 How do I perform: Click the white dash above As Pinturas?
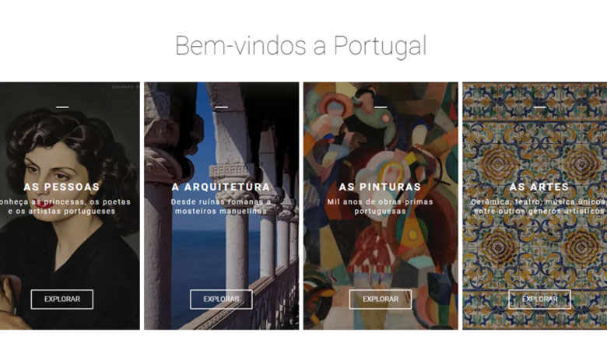tap(380, 107)
